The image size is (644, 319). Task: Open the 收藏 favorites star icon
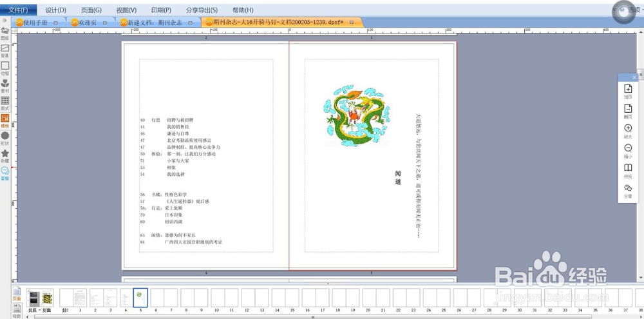point(5,156)
